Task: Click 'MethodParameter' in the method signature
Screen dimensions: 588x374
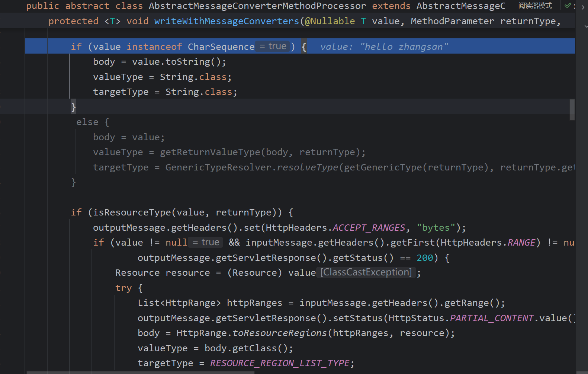Action: (x=453, y=21)
